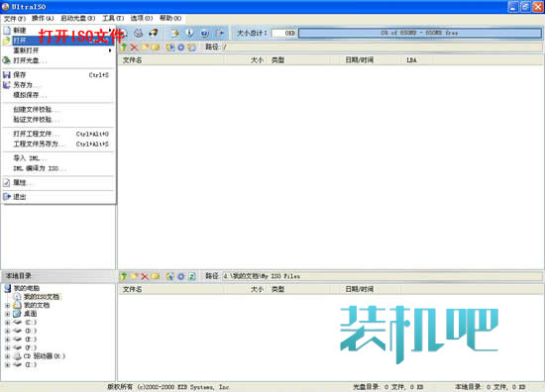Click the red X delete icon in local directory toolbar

(145, 276)
